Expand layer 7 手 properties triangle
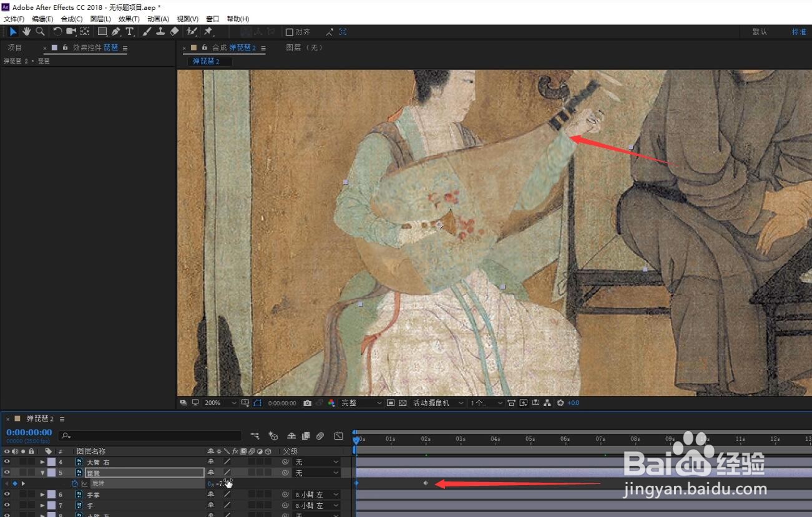 click(x=42, y=505)
